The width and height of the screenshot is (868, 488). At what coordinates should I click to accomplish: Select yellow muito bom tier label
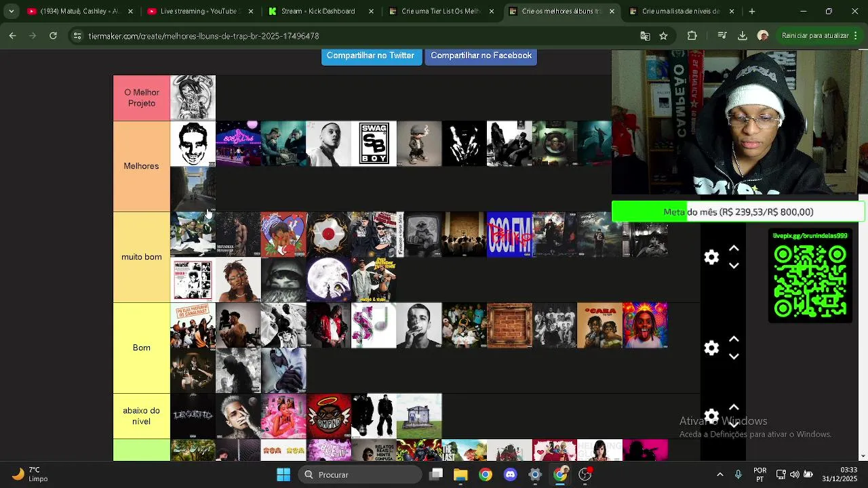tap(142, 257)
